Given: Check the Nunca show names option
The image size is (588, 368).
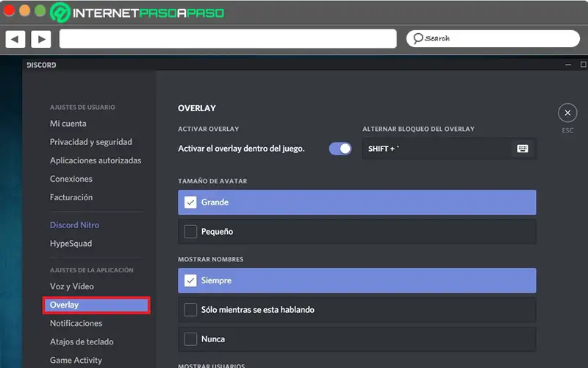Looking at the screenshot, I should [x=190, y=339].
